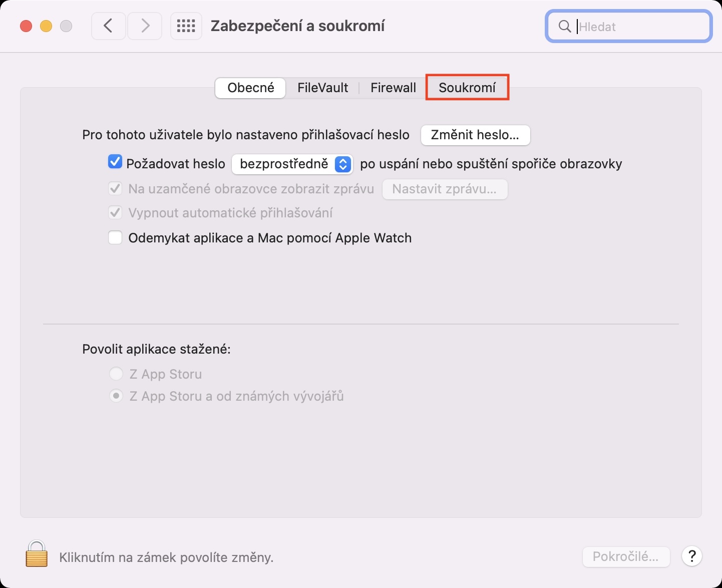Image resolution: width=722 pixels, height=588 pixels.
Task: Toggle the Požadovat heslo checkbox
Action: point(115,162)
